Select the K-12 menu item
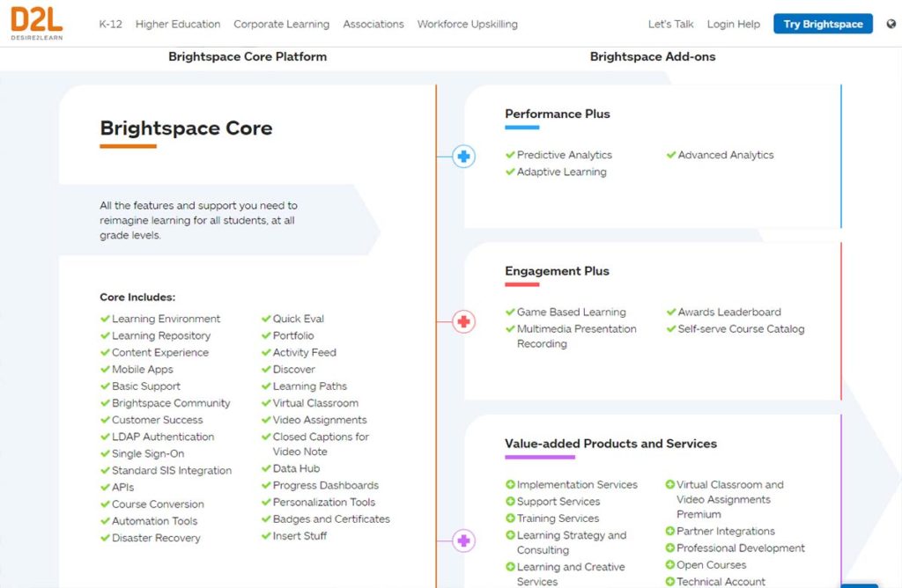902x588 pixels. [111, 25]
